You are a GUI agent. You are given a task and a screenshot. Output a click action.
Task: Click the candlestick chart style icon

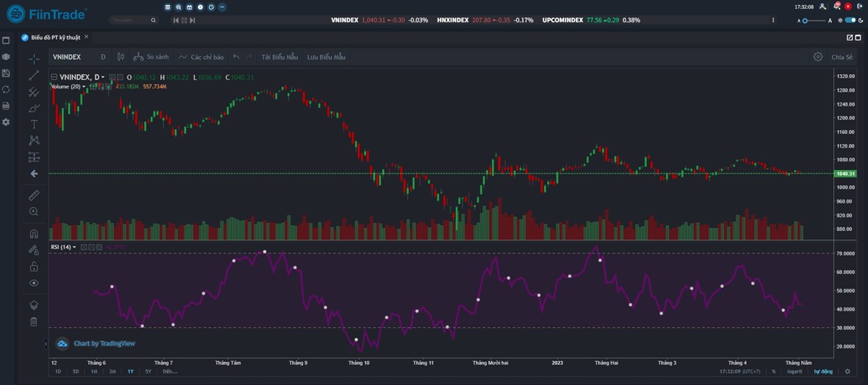[121, 56]
